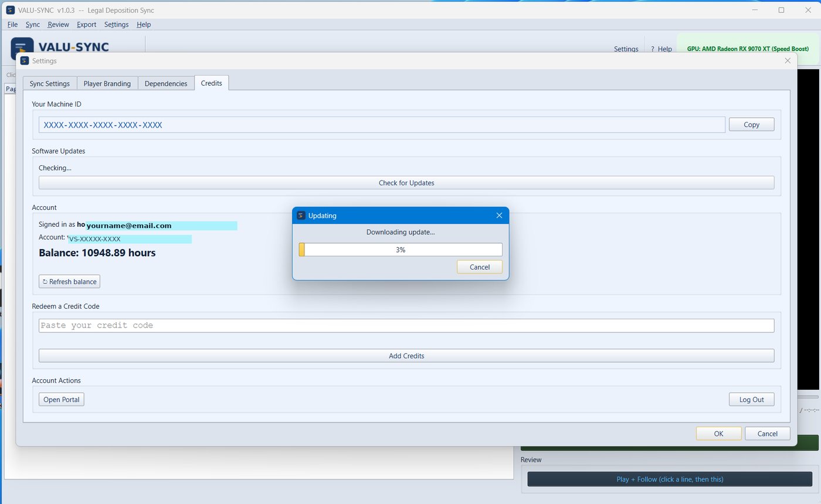The image size is (821, 504).
Task: Click the Redeem a Credit Code heading
Action: coord(66,307)
